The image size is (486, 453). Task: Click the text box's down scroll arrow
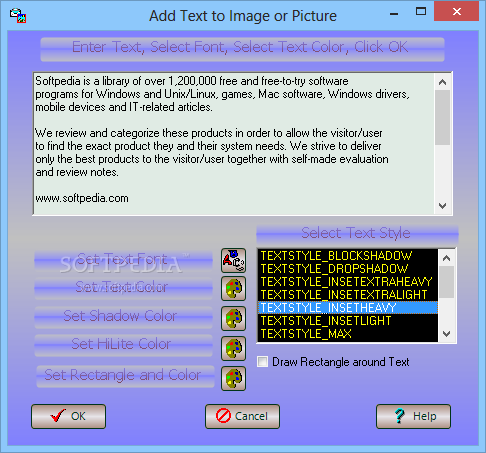pyautogui.click(x=443, y=206)
